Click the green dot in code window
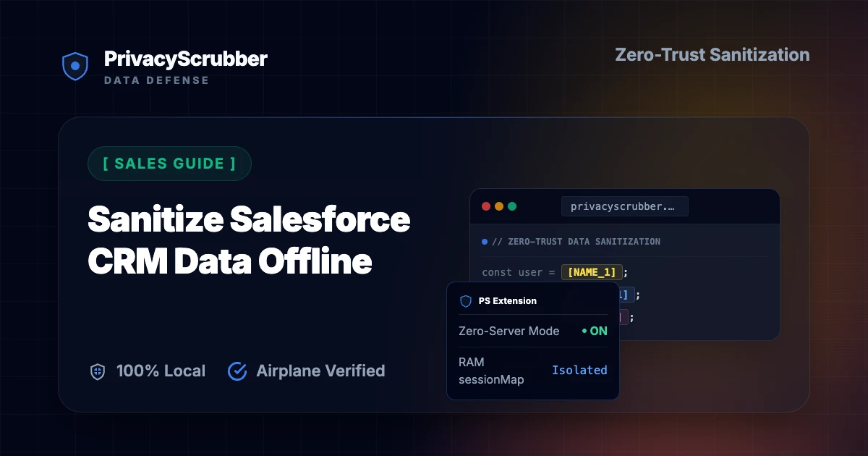Screen dimensions: 868x456 512,206
